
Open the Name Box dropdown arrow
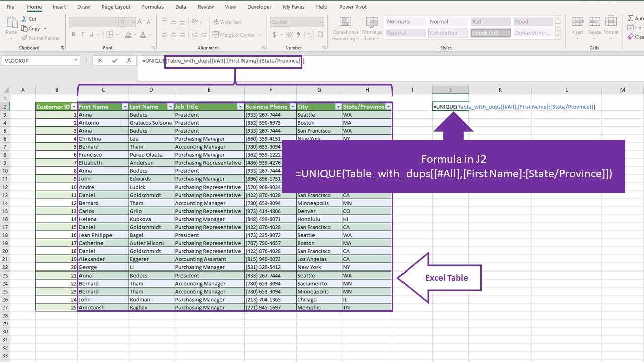(76, 61)
